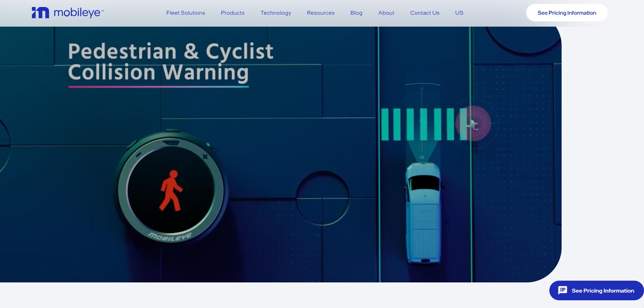
Task: Click the Pedestrian & Cyclist Collision Warning heading
Action: pos(170,62)
